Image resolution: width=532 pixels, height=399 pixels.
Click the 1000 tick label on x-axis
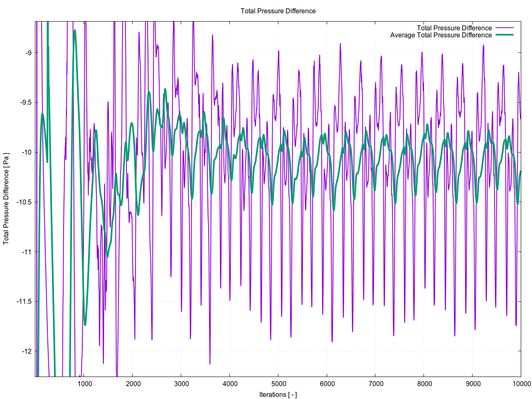[x=84, y=384]
